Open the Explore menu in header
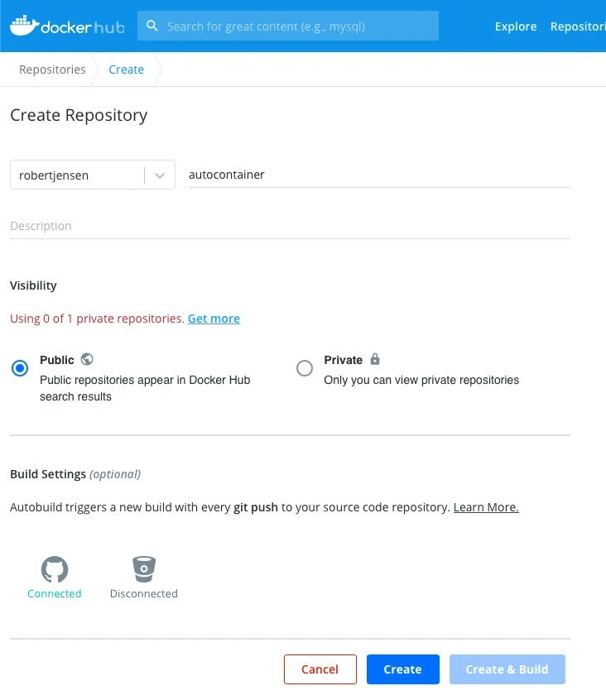Viewport: 606px width, 700px height. 515,26
